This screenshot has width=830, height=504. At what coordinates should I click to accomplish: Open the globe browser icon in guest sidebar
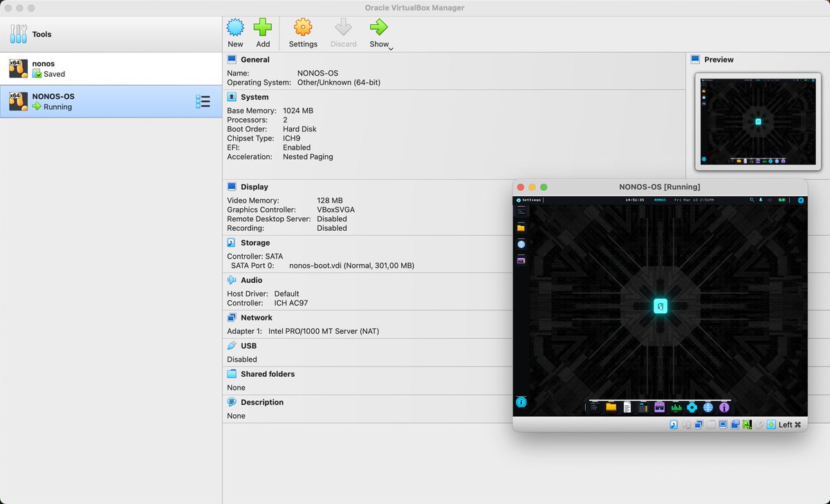[x=521, y=244]
